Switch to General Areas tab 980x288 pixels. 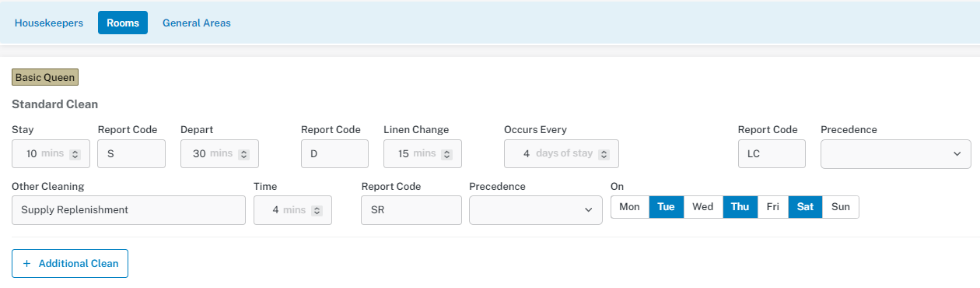[197, 23]
